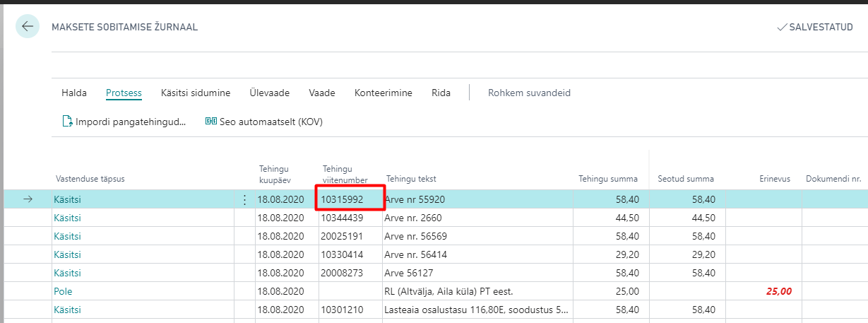The height and width of the screenshot is (323, 868).
Task: Open the Rida menu
Action: pos(441,93)
